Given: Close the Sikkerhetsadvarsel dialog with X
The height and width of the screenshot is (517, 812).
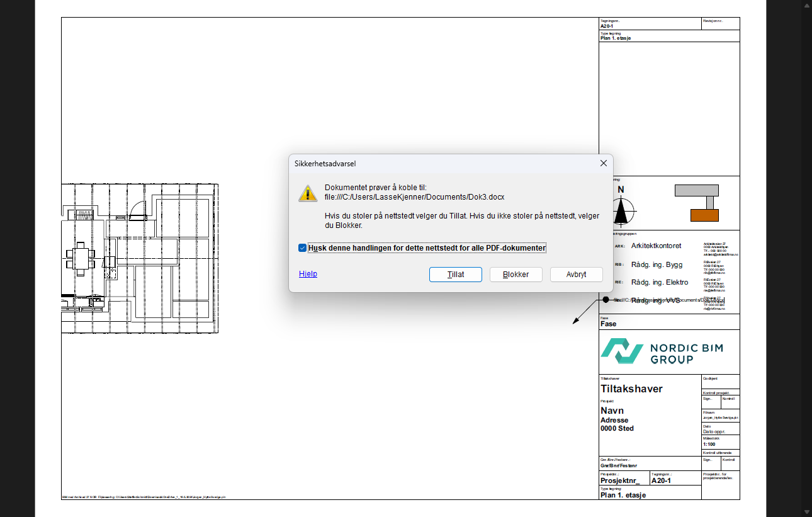Looking at the screenshot, I should [x=603, y=163].
